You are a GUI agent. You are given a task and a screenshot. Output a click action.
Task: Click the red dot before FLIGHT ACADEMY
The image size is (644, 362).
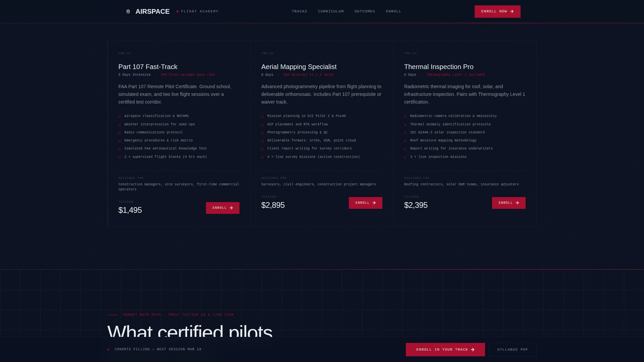(177, 11)
